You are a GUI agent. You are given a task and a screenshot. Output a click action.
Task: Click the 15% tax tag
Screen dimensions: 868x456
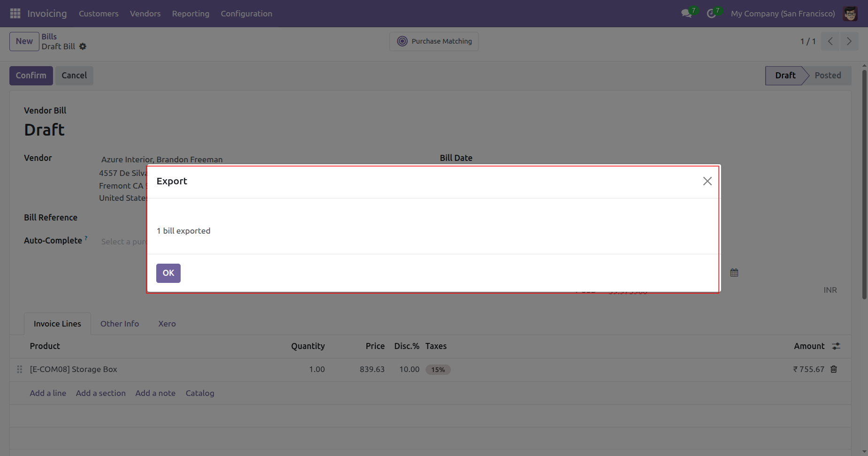click(x=438, y=370)
